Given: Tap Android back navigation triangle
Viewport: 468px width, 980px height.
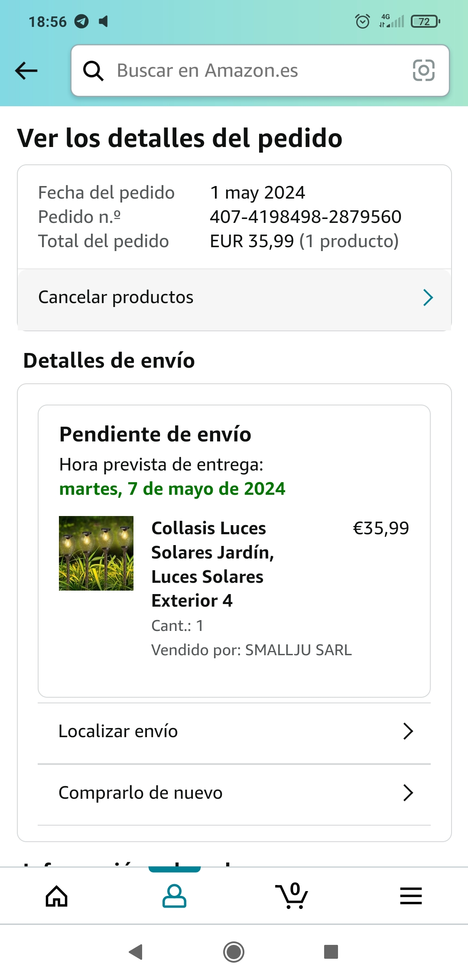Looking at the screenshot, I should point(136,952).
